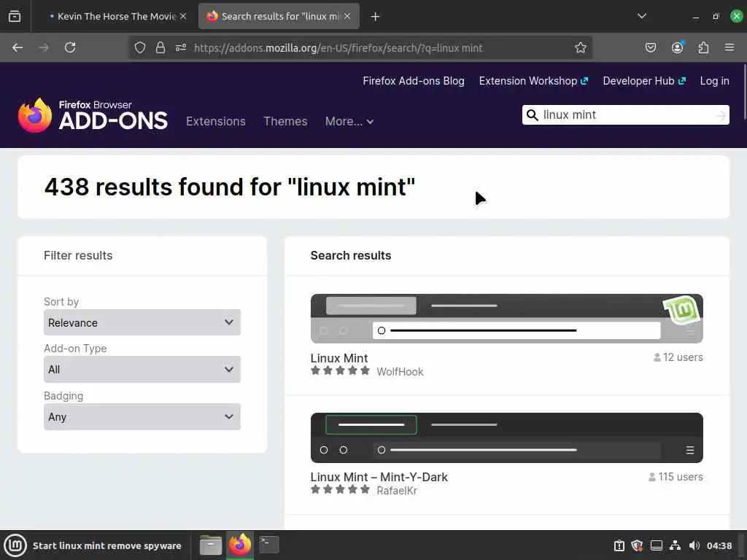Select the Search results for linux mint tab
Image resolution: width=747 pixels, height=560 pixels.
[279, 16]
